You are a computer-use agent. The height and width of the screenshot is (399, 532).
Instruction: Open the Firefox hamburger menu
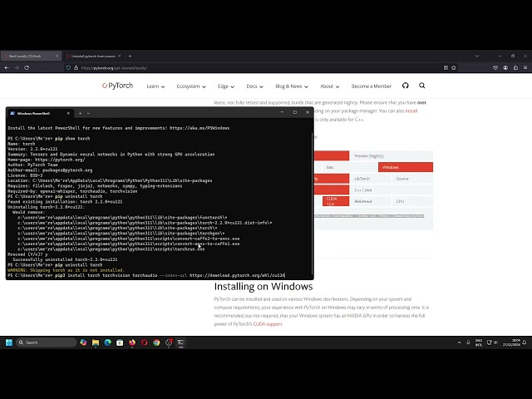(x=525, y=68)
